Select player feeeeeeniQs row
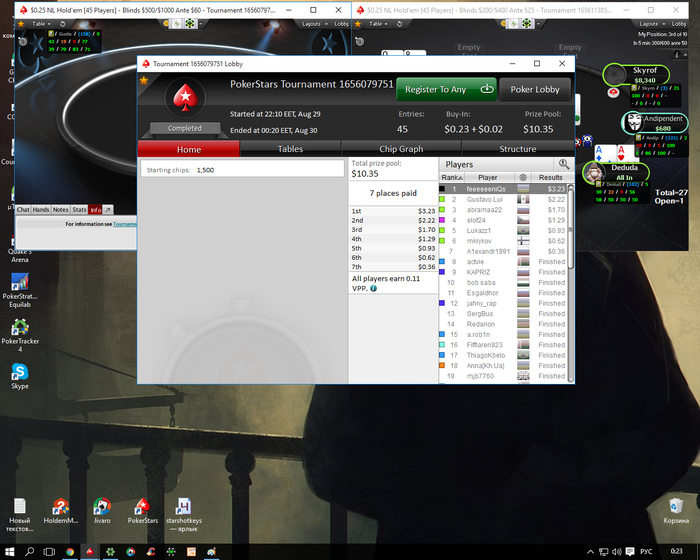Screen dimensions: 700x560 click(x=503, y=189)
